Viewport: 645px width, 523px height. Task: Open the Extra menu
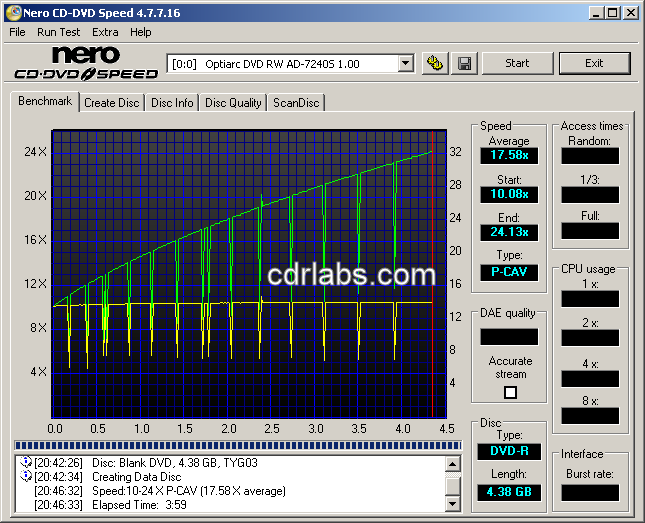point(105,32)
